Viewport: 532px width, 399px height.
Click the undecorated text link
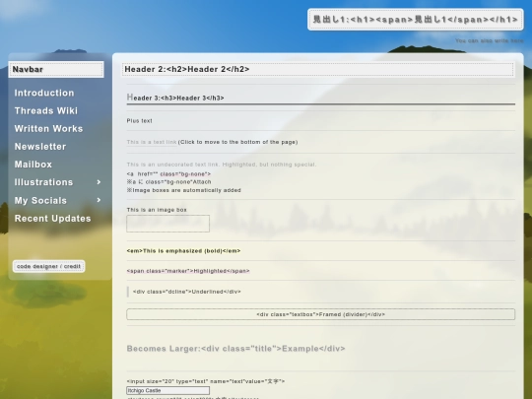[222, 165]
